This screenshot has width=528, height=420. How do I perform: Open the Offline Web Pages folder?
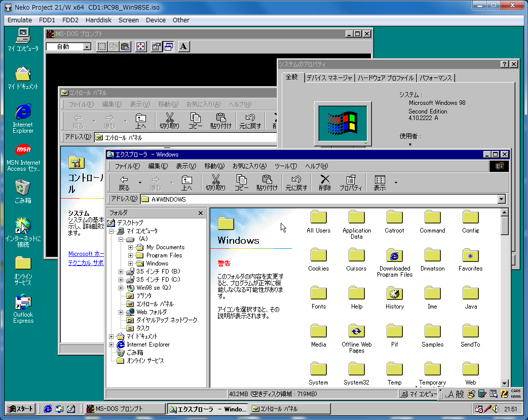(x=356, y=332)
